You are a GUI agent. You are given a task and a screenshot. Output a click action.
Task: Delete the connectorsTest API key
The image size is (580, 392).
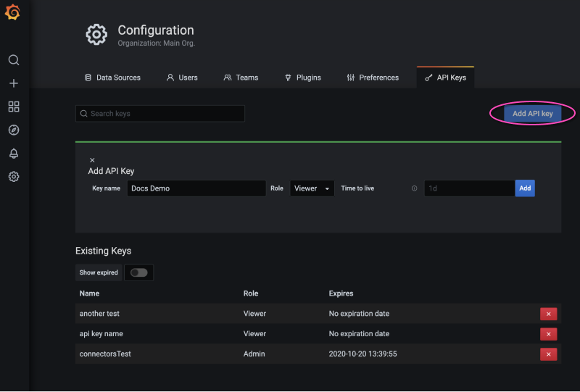coord(548,354)
